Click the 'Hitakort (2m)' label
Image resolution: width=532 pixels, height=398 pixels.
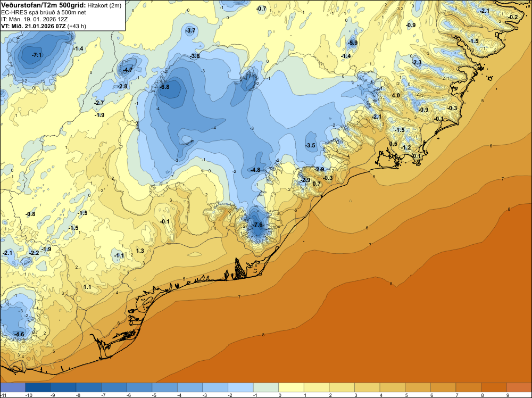point(104,5)
